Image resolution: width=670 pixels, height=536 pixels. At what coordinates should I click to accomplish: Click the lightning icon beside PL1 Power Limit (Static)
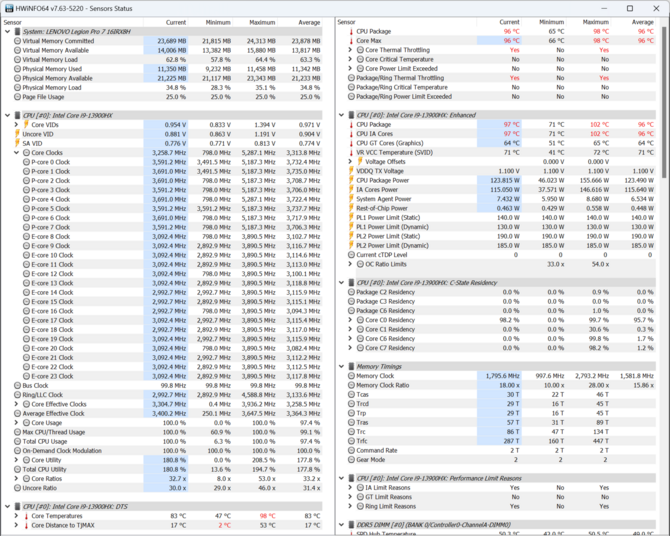click(x=351, y=218)
